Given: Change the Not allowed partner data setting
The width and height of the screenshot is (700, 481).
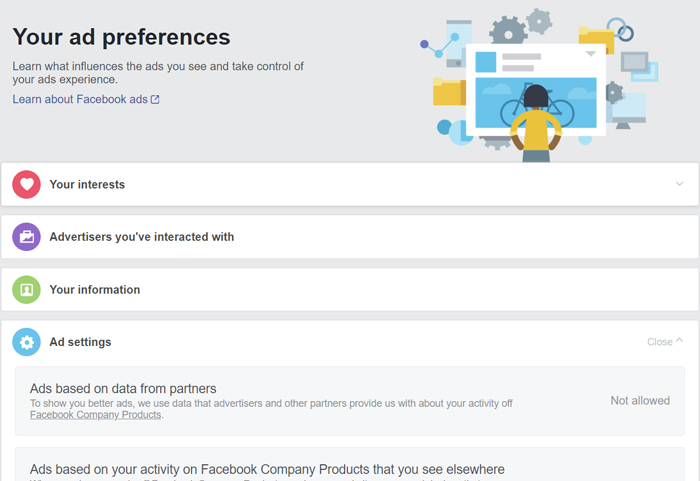Looking at the screenshot, I should click(x=640, y=400).
